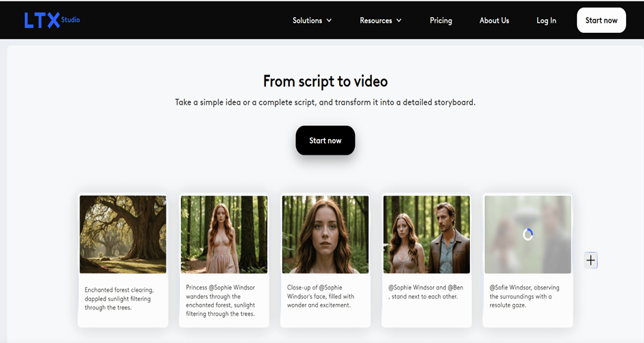Click the 'Princess @Sophie Windsor wanders' caption

pyautogui.click(x=221, y=301)
